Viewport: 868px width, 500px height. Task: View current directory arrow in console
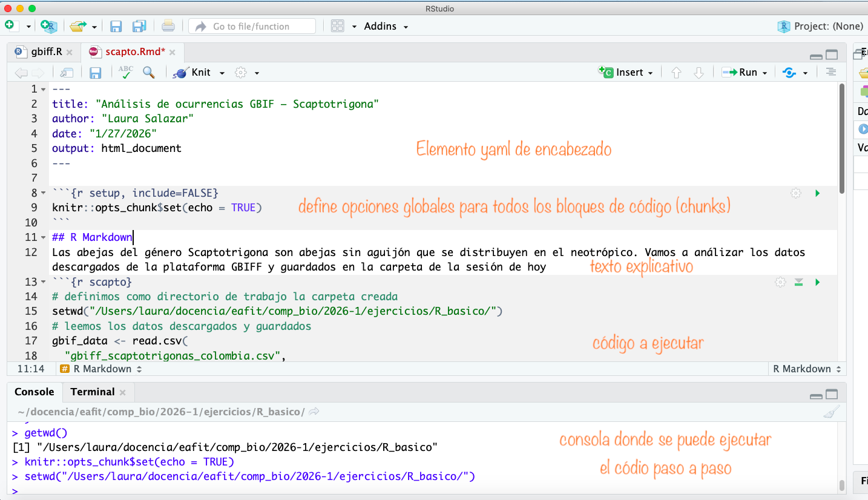click(x=314, y=412)
